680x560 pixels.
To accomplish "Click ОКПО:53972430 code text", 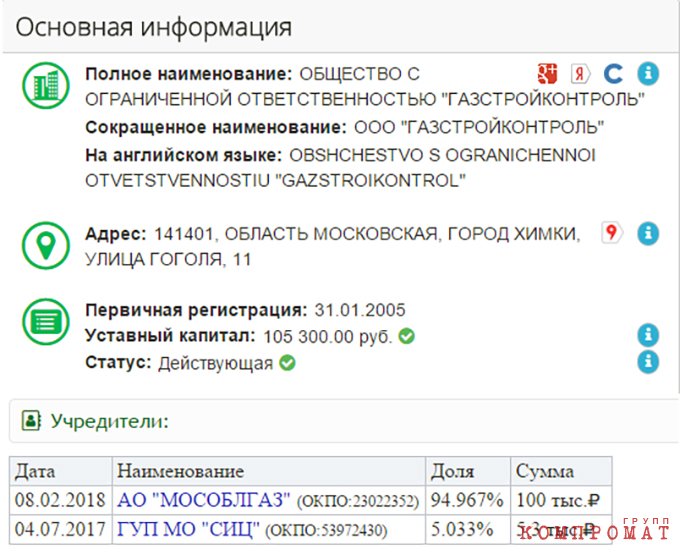I will (326, 531).
